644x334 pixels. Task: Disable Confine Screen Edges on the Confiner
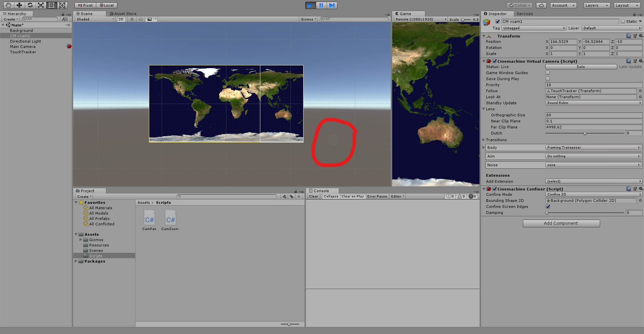tap(548, 207)
